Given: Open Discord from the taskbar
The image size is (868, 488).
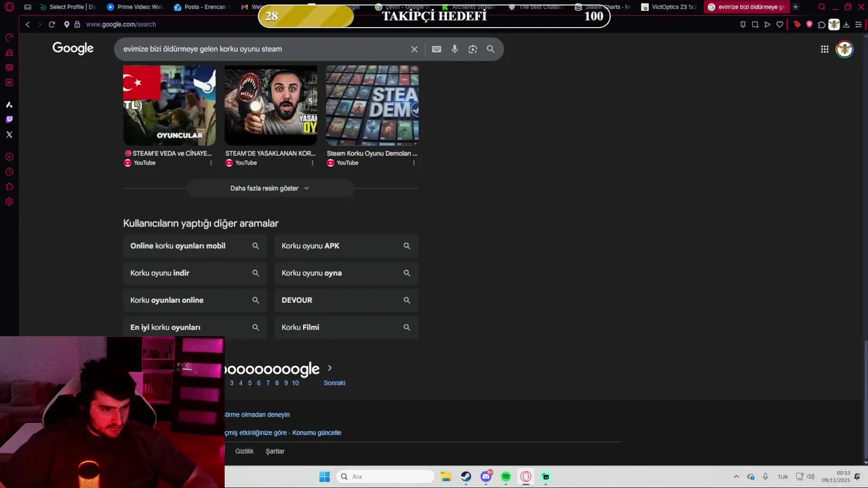Looking at the screenshot, I should point(486,476).
